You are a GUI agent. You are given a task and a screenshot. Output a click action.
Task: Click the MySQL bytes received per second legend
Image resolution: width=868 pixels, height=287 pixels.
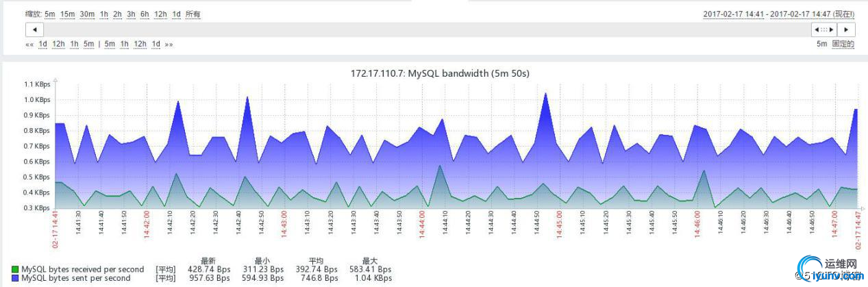click(83, 270)
